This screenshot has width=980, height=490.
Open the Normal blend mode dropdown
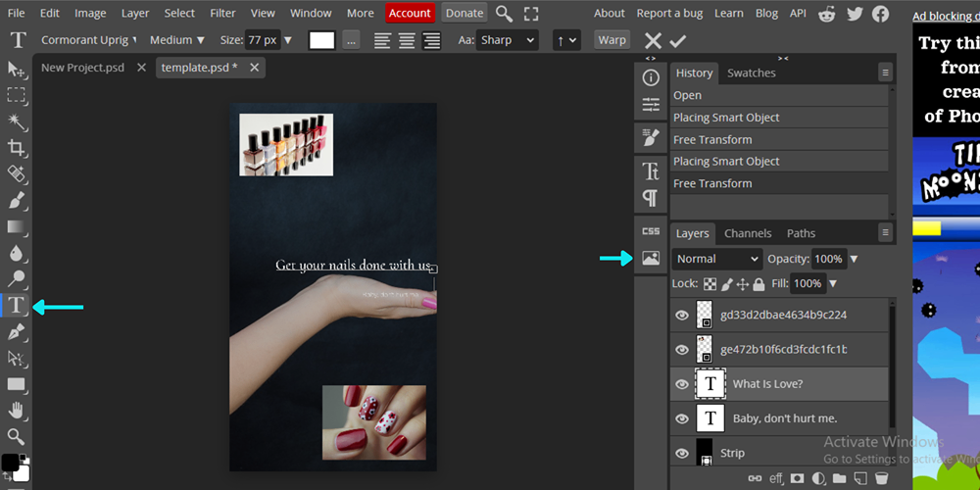pos(717,259)
